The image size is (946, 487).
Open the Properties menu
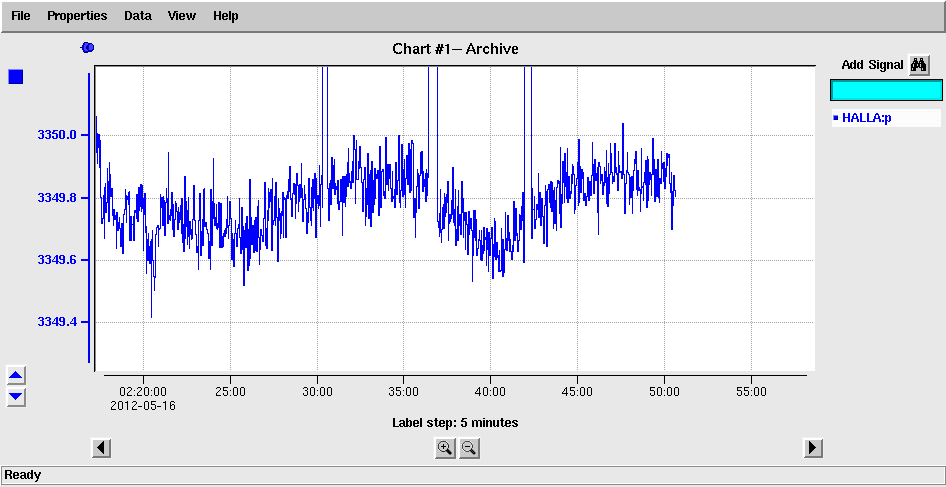(x=77, y=16)
